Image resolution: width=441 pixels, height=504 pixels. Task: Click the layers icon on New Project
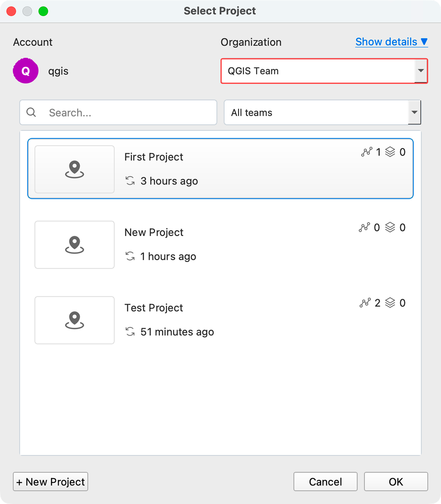pos(390,228)
